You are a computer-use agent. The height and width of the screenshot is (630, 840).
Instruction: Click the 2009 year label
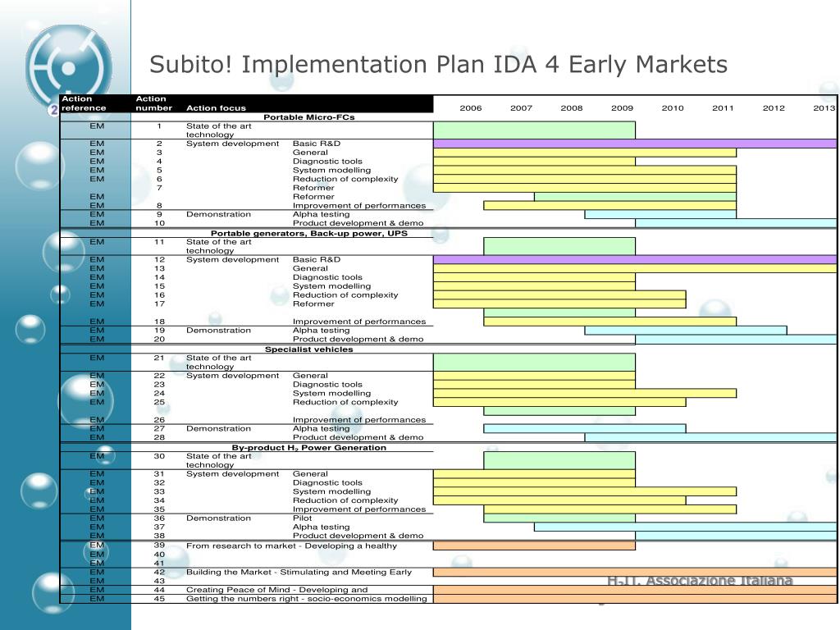click(x=622, y=108)
